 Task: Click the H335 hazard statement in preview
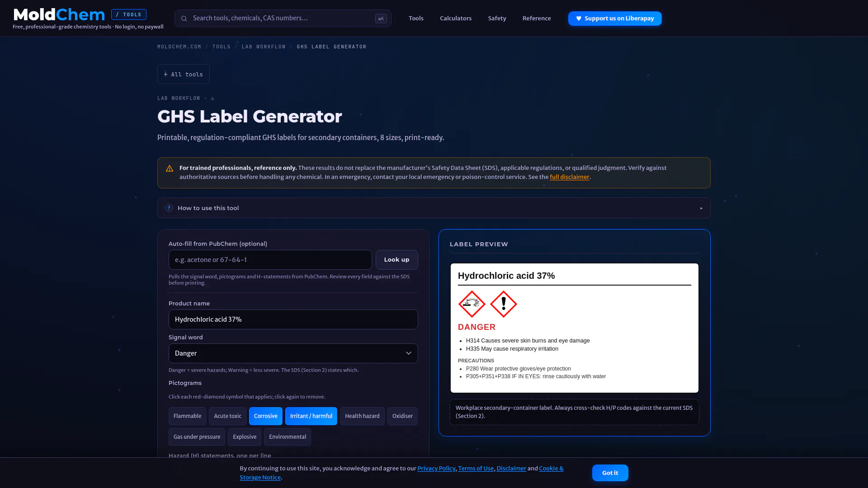pos(512,349)
